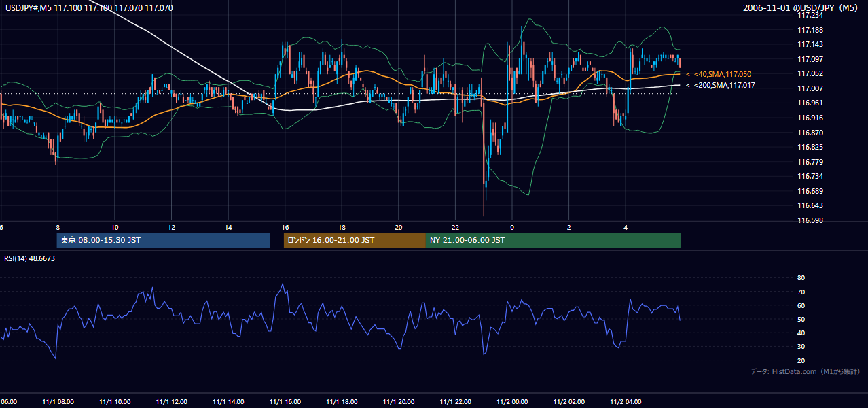
Task: Click the RSI(14) 48.6673 indicator label
Action: click(30, 258)
